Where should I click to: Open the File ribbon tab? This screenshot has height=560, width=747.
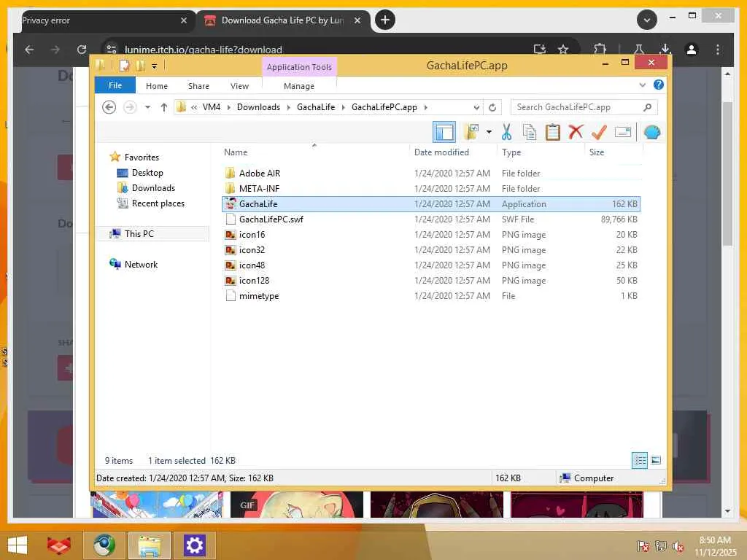pos(115,85)
